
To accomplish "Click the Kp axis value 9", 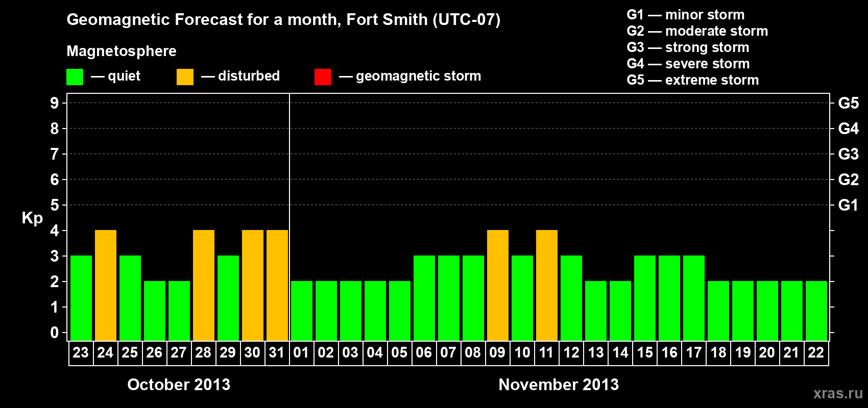I will click(x=55, y=103).
